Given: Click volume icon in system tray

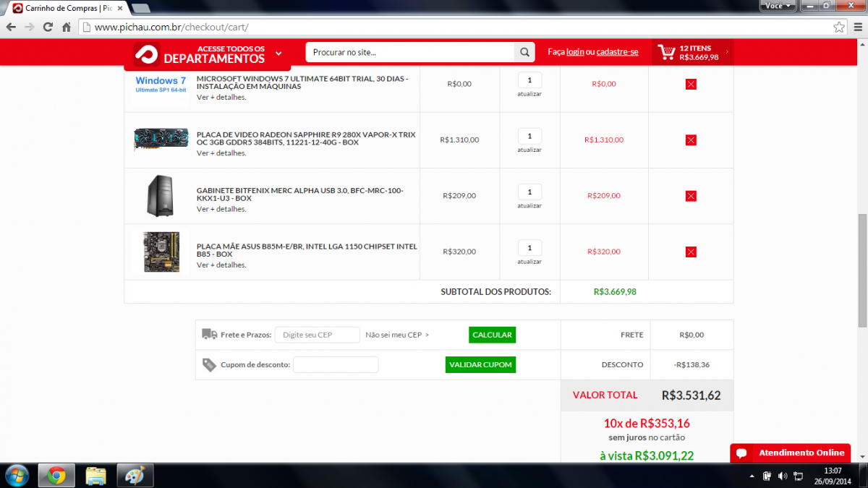Looking at the screenshot, I should coord(782,476).
